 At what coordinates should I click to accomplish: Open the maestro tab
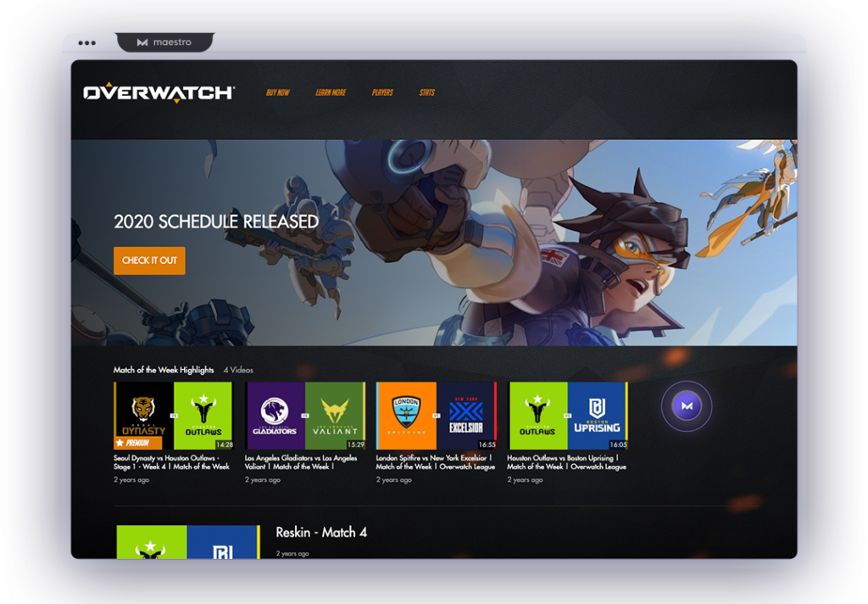pos(164,42)
